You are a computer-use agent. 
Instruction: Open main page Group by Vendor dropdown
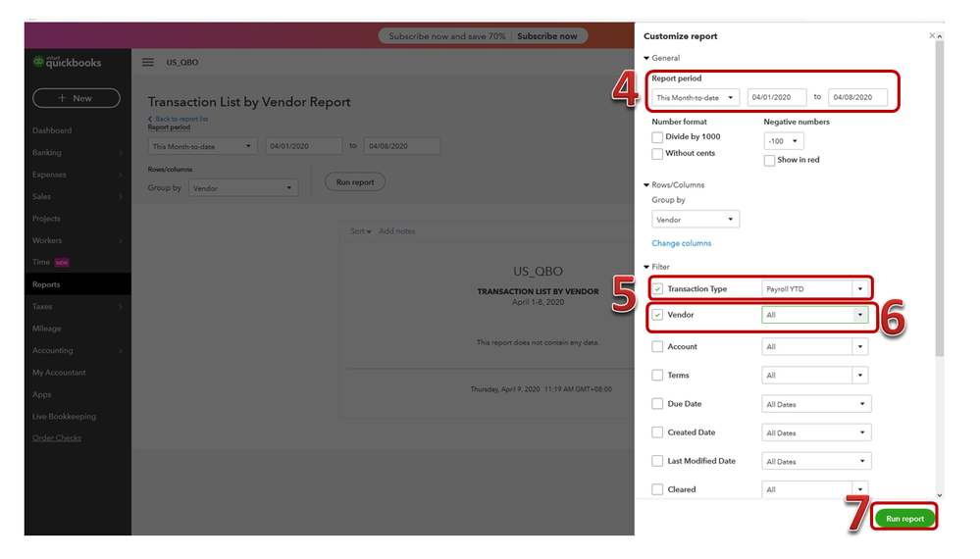243,188
